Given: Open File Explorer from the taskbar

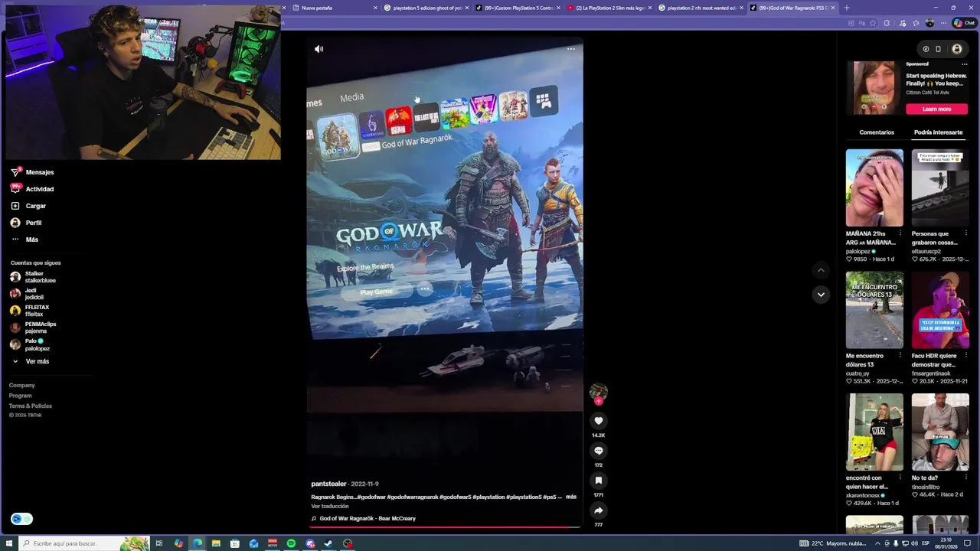Looking at the screenshot, I should click(216, 543).
